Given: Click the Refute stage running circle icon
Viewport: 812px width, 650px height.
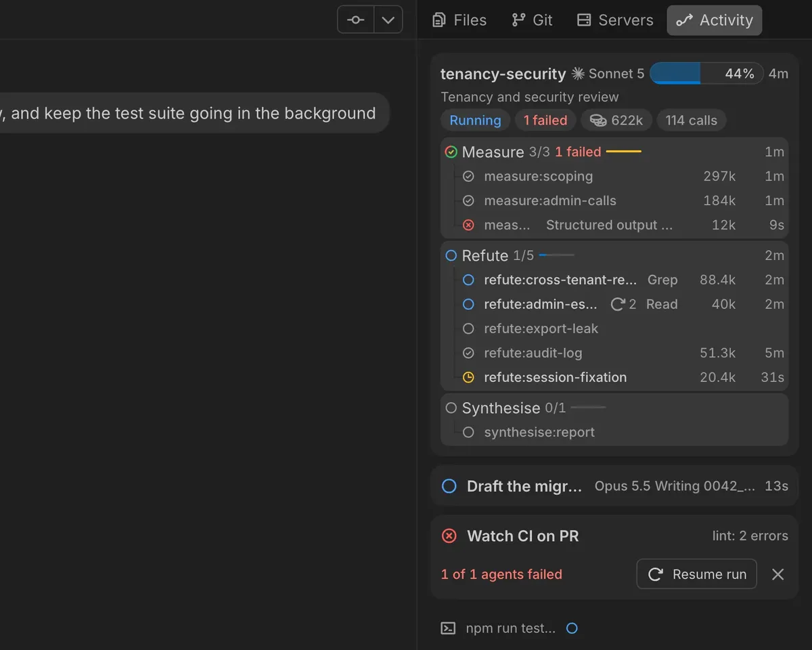Looking at the screenshot, I should (x=451, y=255).
